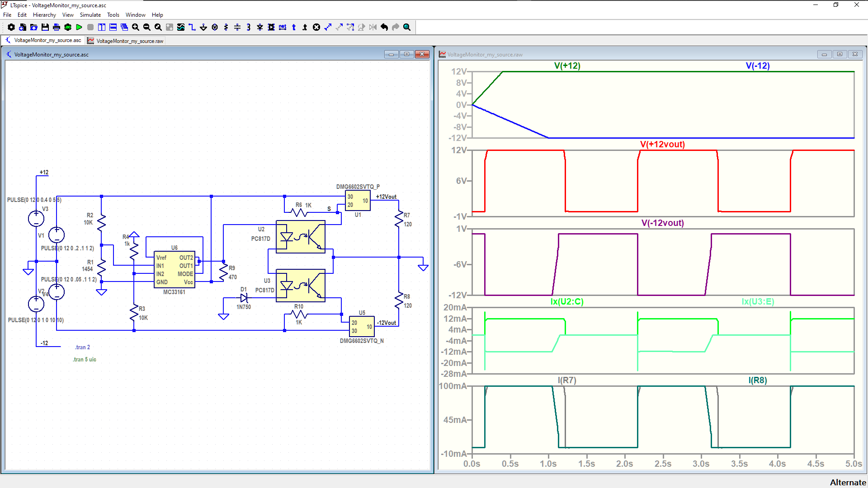Select the MC33161 U6 component

tap(175, 269)
